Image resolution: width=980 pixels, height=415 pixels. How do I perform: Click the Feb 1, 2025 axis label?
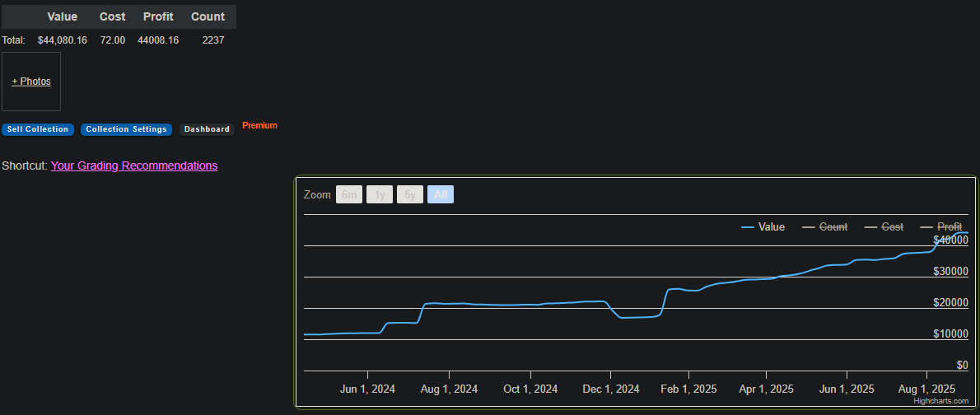(x=688, y=389)
